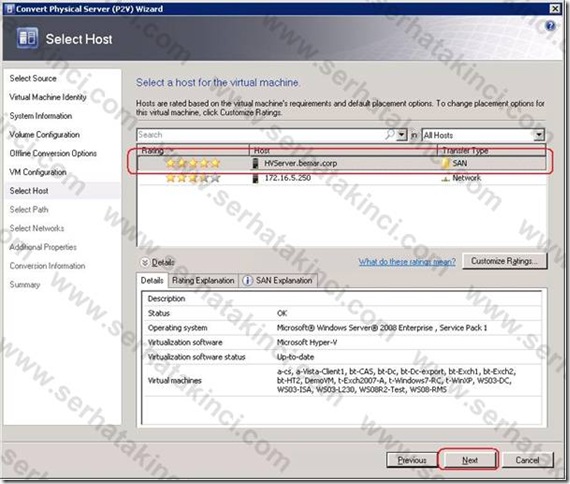
Task: Click the Description row label
Action: pos(166,299)
